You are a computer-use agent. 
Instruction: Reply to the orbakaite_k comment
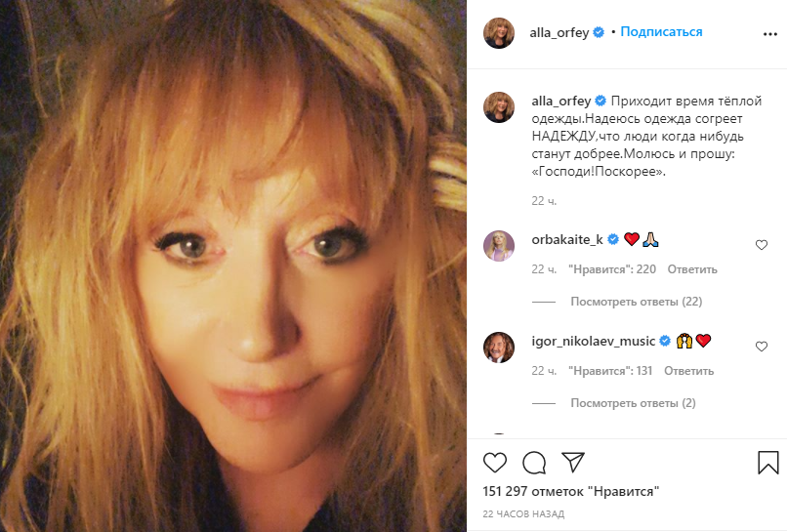pyautogui.click(x=692, y=269)
